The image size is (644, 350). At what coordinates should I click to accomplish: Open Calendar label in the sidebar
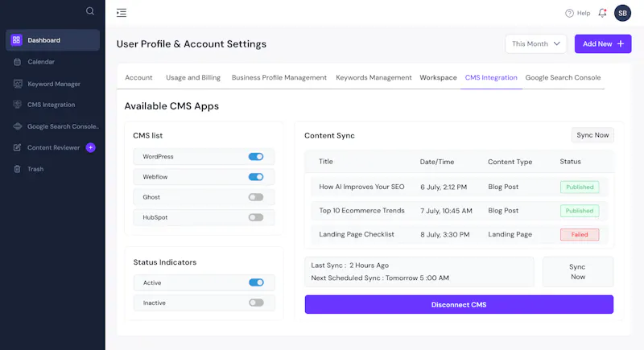tap(41, 62)
